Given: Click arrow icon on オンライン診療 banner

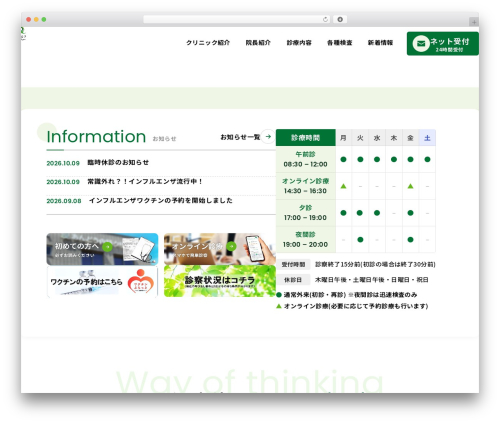Looking at the screenshot, I should [x=231, y=246].
